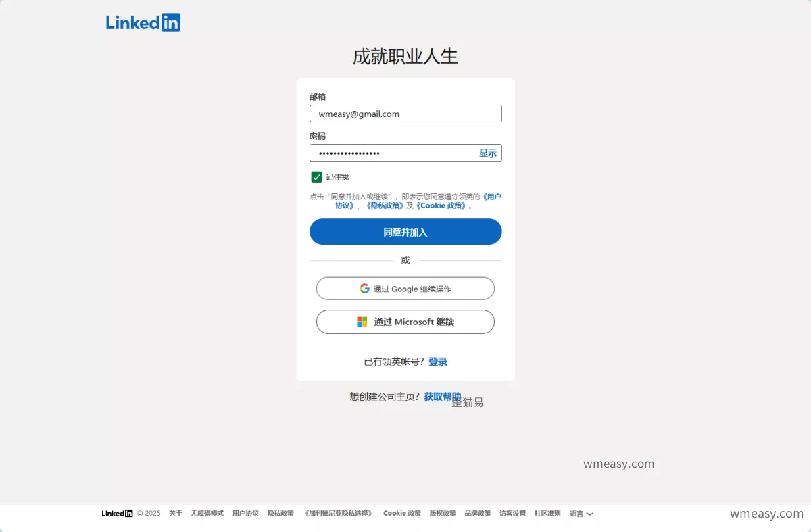The width and height of the screenshot is (811, 532).
Task: Click inside the 邮箱 email field
Action: coord(405,114)
